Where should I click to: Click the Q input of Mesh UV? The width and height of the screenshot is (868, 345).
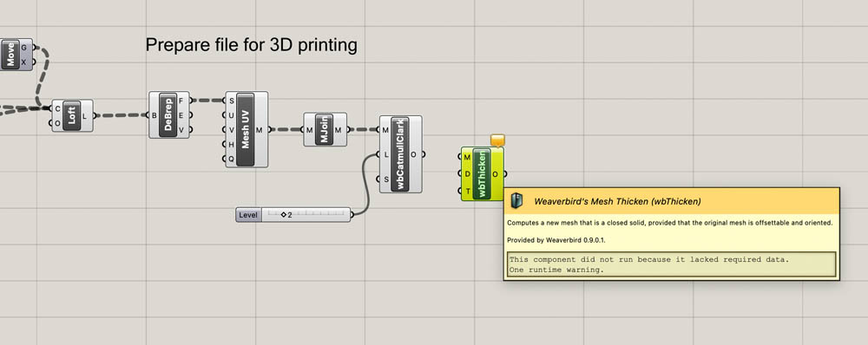(x=231, y=159)
